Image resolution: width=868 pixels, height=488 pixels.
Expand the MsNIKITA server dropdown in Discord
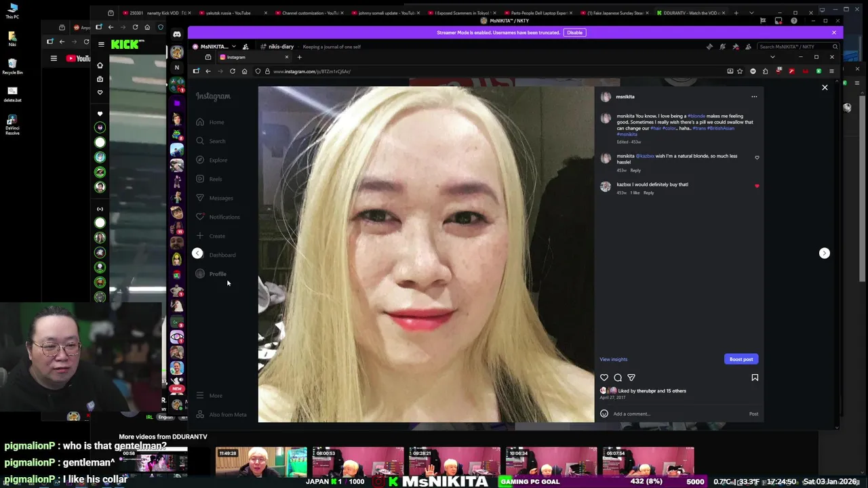click(x=214, y=47)
